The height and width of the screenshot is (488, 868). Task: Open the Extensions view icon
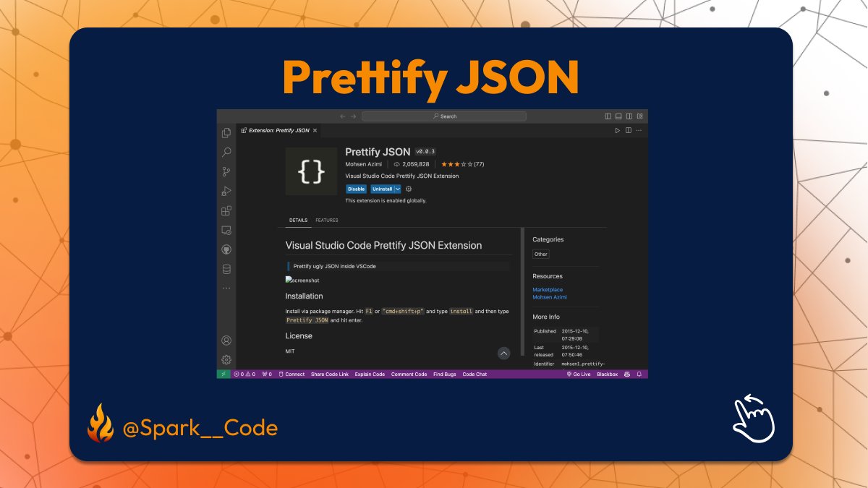coord(226,210)
